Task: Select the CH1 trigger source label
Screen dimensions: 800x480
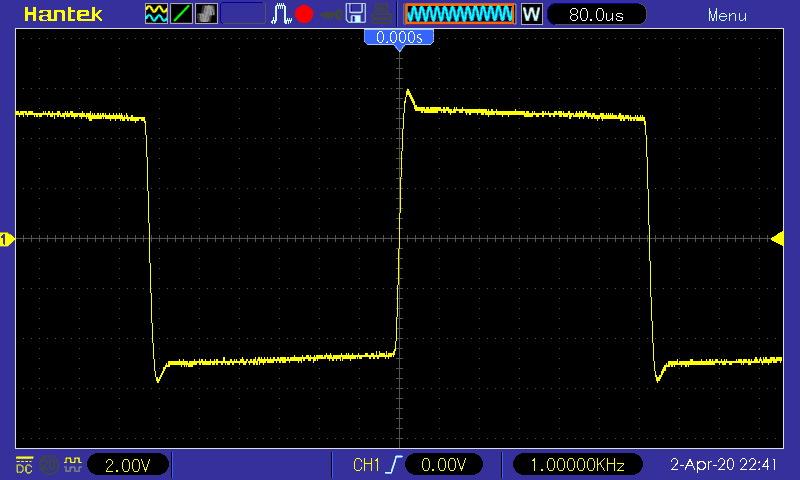Action: (366, 465)
